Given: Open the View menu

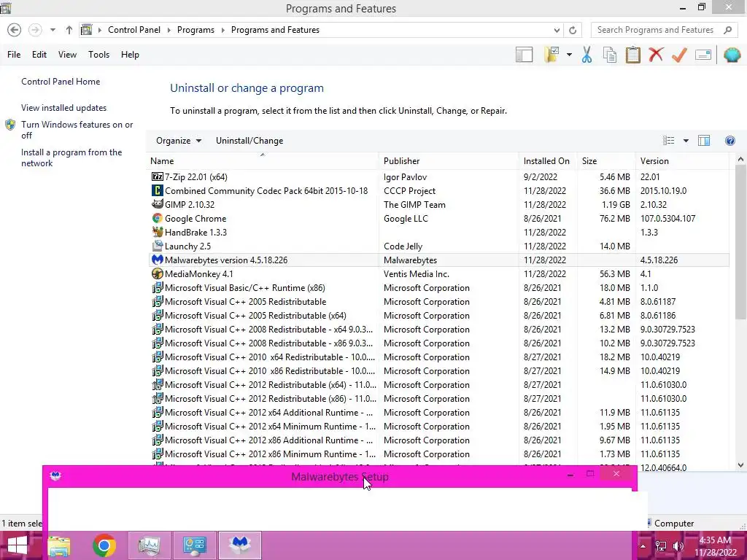Looking at the screenshot, I should click(x=67, y=55).
